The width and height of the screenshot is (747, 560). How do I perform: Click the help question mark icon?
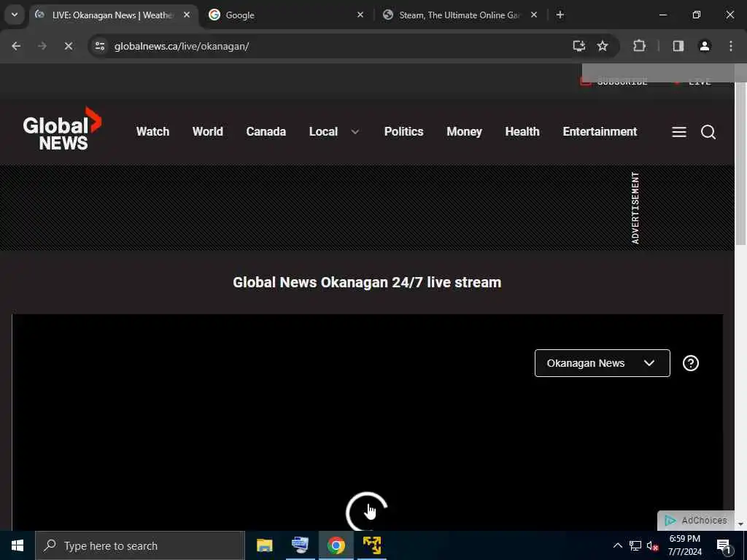pyautogui.click(x=690, y=363)
